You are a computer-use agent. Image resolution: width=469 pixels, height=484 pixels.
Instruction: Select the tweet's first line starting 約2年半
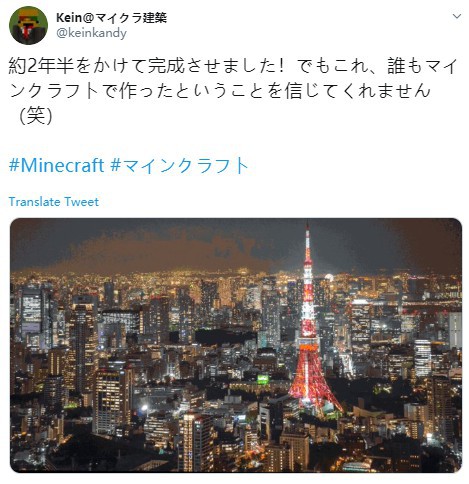233,66
